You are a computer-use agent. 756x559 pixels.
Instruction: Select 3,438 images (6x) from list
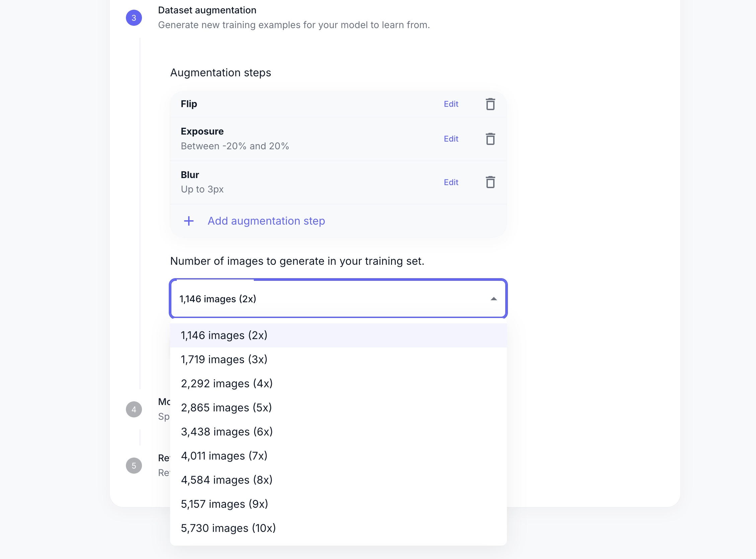tap(227, 432)
